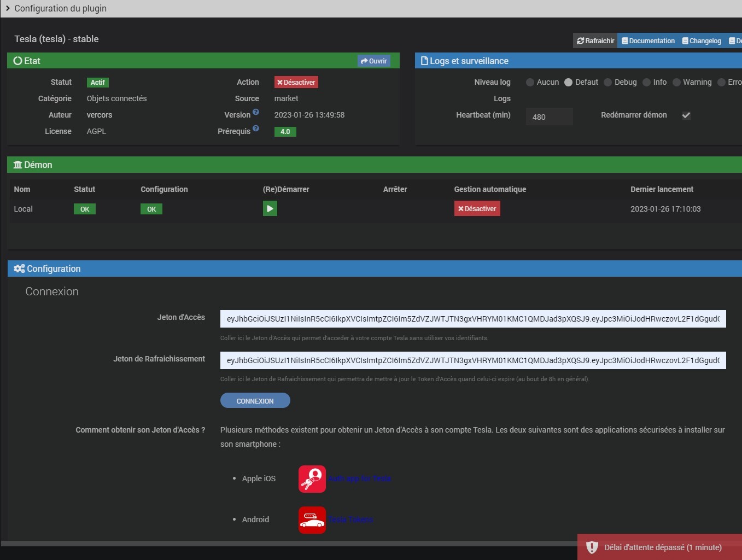
Task: Click the Rafraichir refresh button
Action: pyautogui.click(x=595, y=41)
